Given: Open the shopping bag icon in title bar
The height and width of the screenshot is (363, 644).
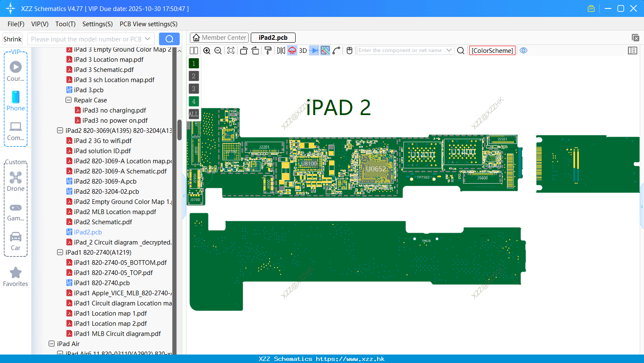Looking at the screenshot, I should coord(591,8).
